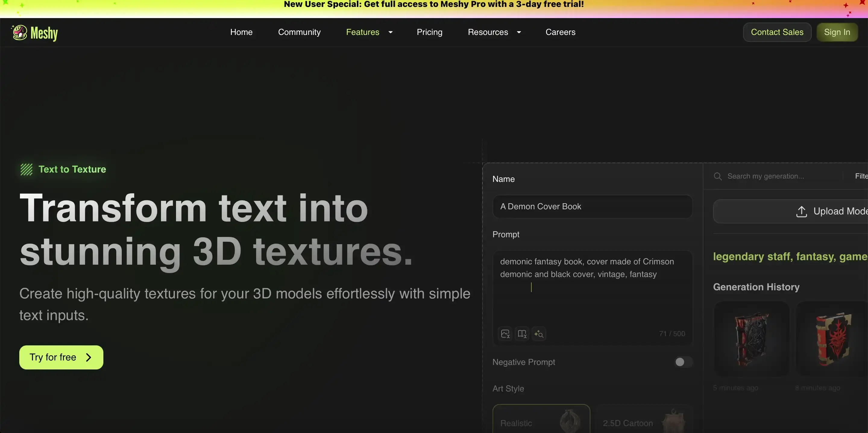Viewport: 868px width, 433px height.
Task: Expand the Resources dropdown arrow
Action: (519, 32)
